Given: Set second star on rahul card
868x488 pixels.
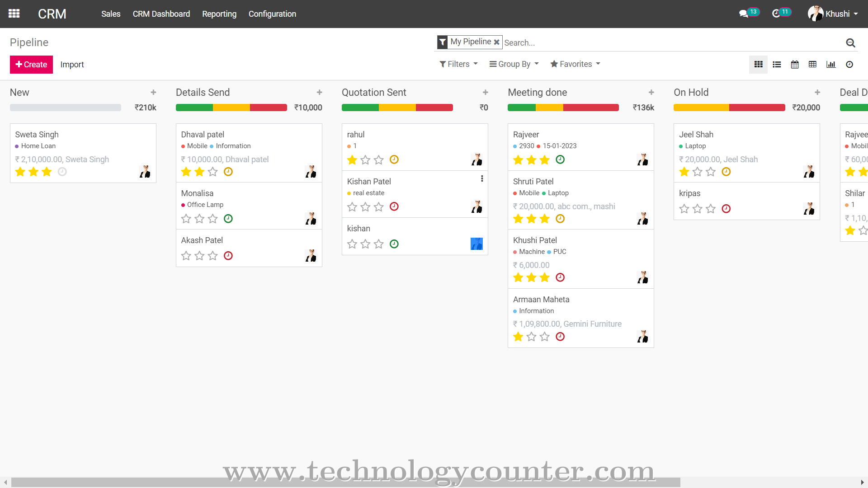Looking at the screenshot, I should pyautogui.click(x=365, y=160).
